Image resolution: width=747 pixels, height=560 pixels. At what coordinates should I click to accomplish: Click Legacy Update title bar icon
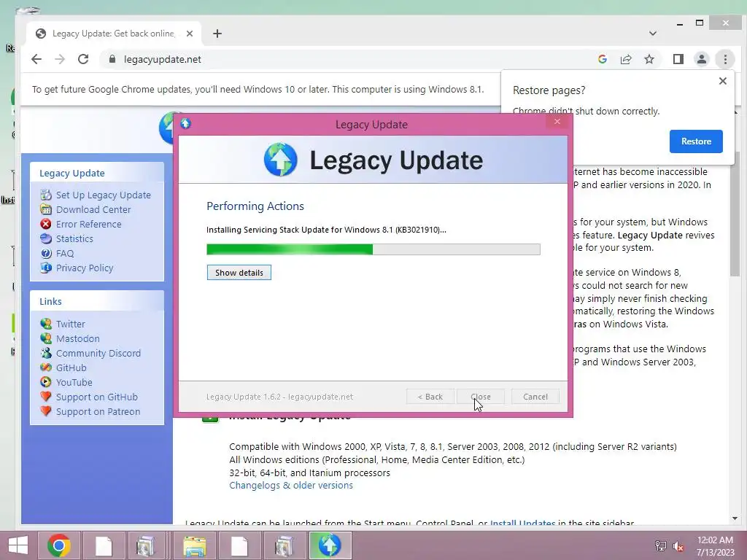(x=185, y=124)
